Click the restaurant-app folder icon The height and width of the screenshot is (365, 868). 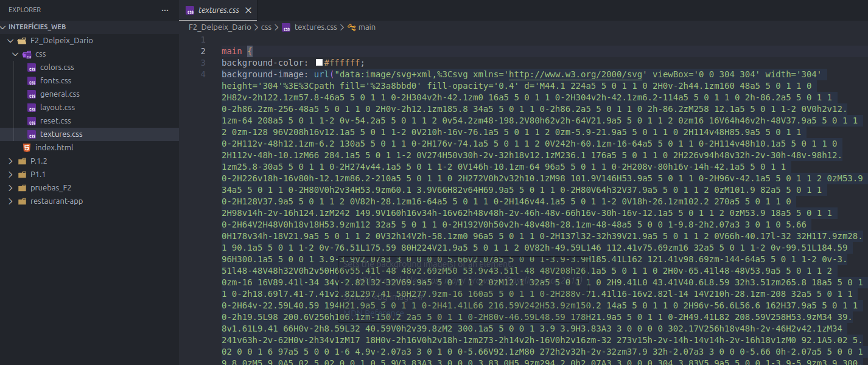point(22,201)
